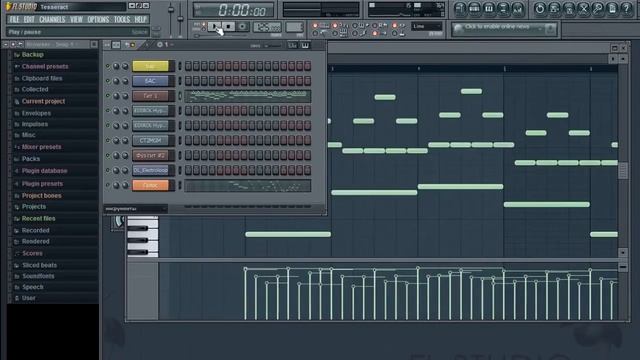Open the TOOLS menu
Viewport: 640px width, 360px height.
(x=122, y=20)
